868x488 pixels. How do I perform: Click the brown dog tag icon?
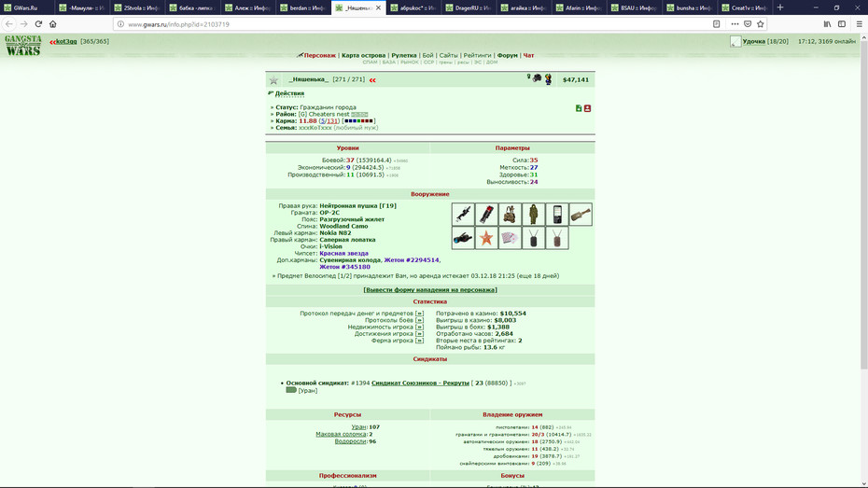557,238
